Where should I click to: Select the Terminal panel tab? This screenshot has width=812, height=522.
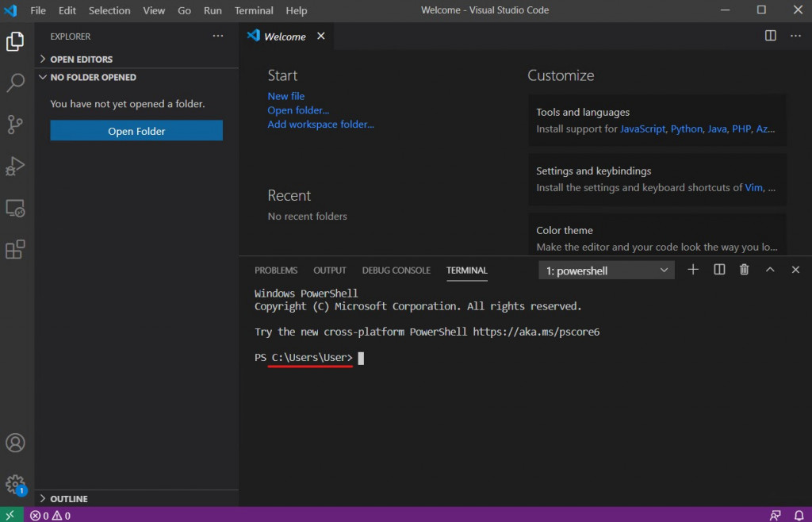466,271
